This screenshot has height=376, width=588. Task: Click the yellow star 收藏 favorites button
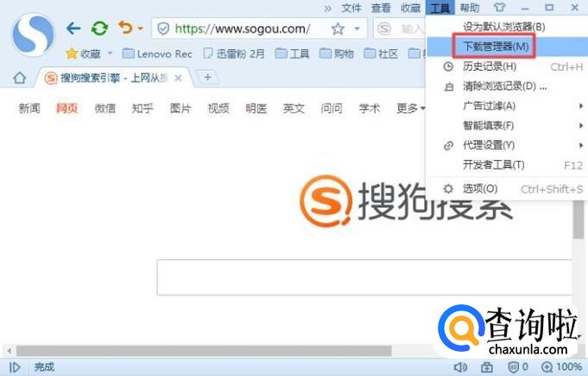tap(83, 54)
